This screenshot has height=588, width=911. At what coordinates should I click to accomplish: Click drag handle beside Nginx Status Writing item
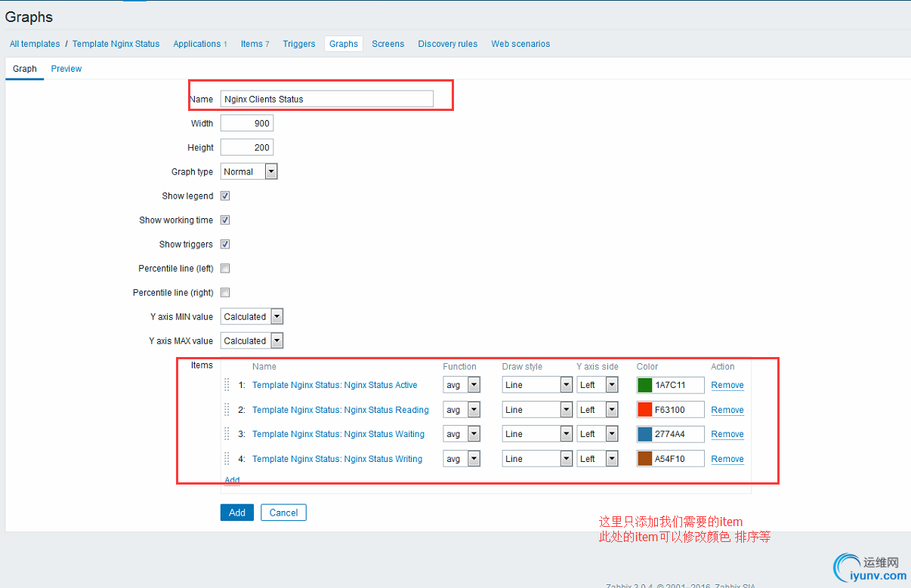pos(227,459)
